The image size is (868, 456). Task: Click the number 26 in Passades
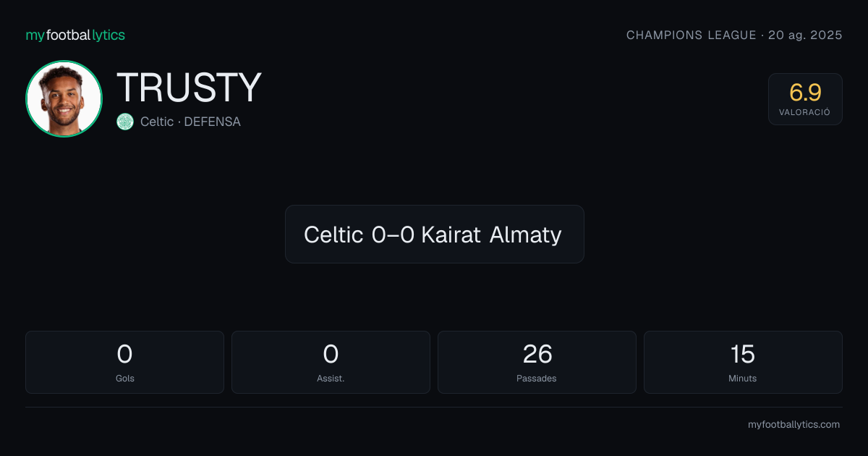pos(537,354)
